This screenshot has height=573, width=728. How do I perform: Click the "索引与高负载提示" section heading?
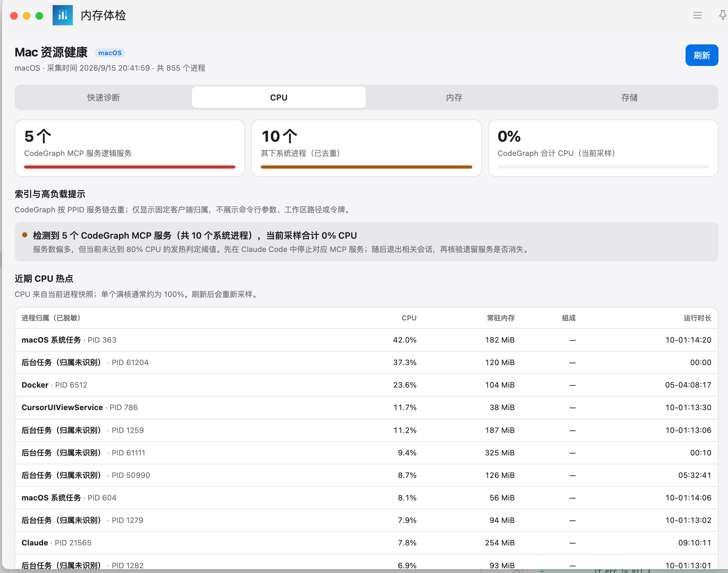click(50, 194)
